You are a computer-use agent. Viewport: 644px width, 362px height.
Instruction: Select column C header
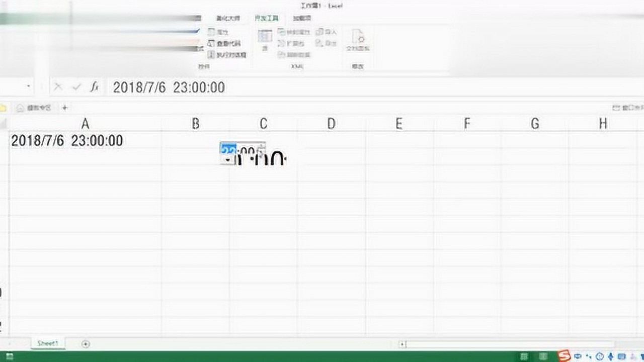tap(263, 123)
